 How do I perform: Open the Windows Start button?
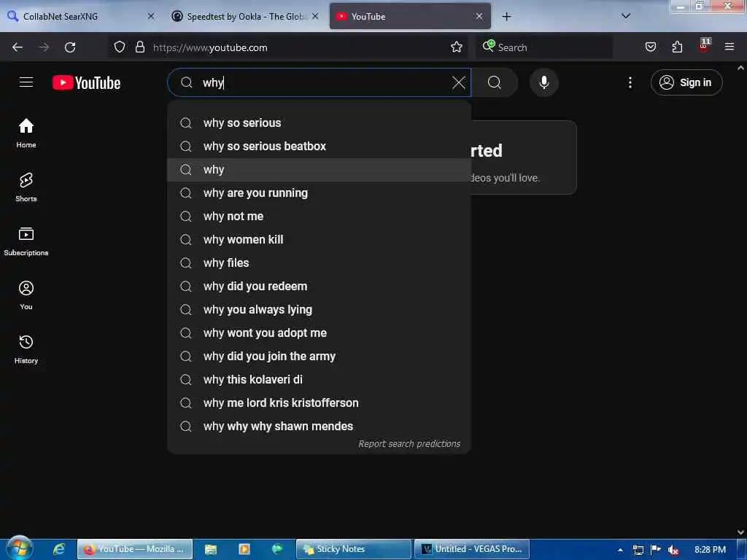pyautogui.click(x=19, y=548)
